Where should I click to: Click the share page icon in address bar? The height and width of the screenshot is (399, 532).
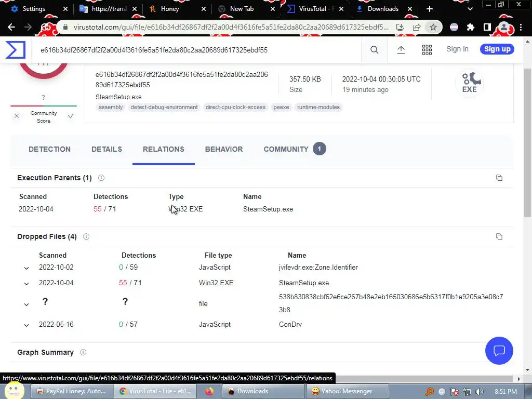pyautogui.click(x=417, y=27)
